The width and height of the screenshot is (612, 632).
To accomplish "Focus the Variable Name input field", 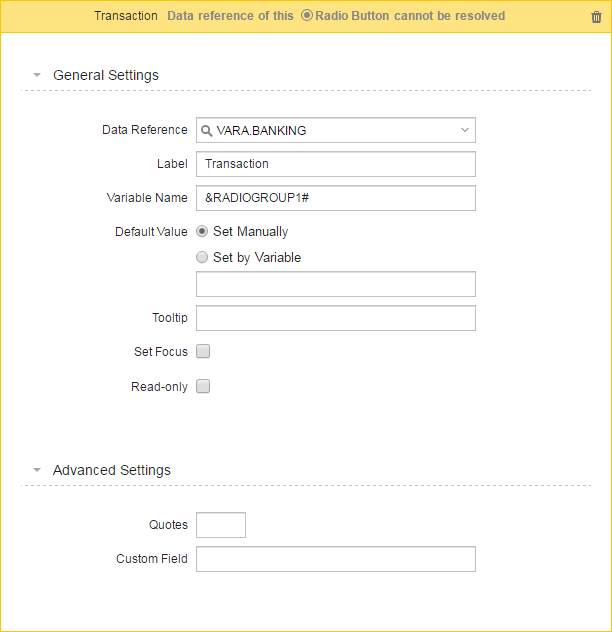I will click(336, 198).
